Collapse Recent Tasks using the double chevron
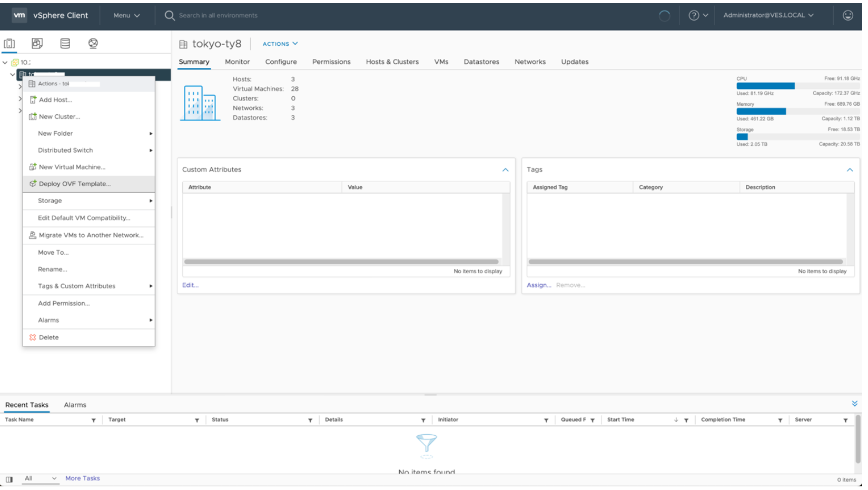This screenshot has width=868, height=490. coord(855,403)
